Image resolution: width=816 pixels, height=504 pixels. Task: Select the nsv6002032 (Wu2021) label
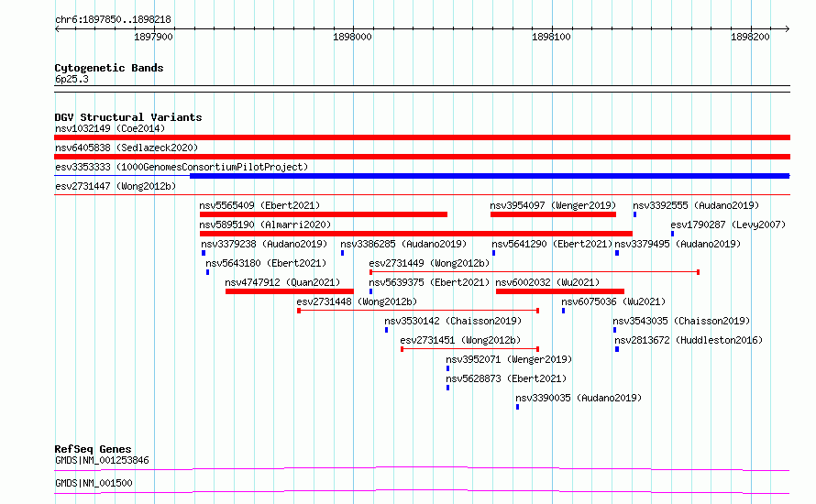pos(547,282)
